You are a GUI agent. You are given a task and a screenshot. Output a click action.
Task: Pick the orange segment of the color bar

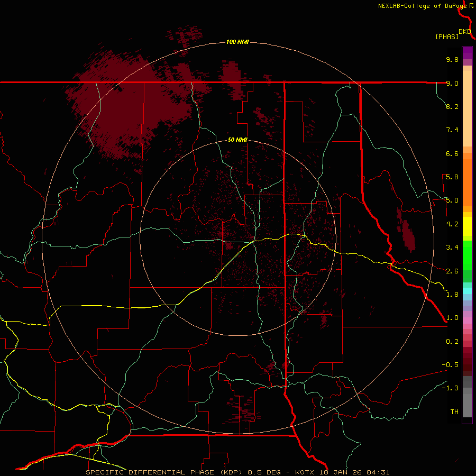pyautogui.click(x=467, y=183)
